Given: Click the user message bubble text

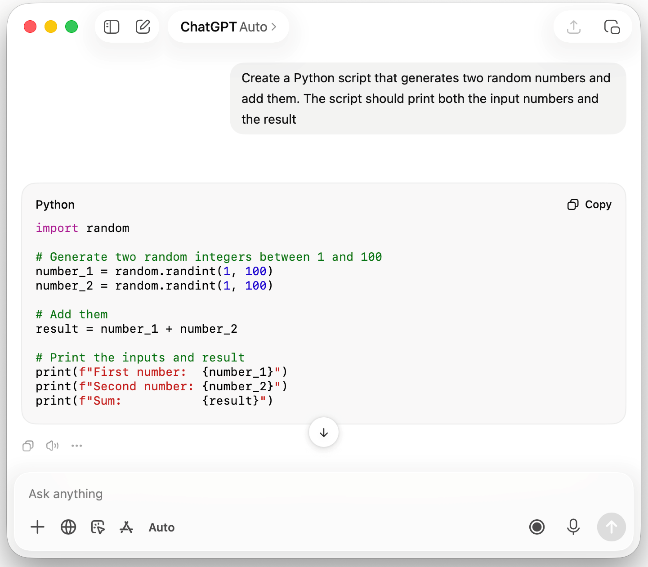Looking at the screenshot, I should point(428,99).
